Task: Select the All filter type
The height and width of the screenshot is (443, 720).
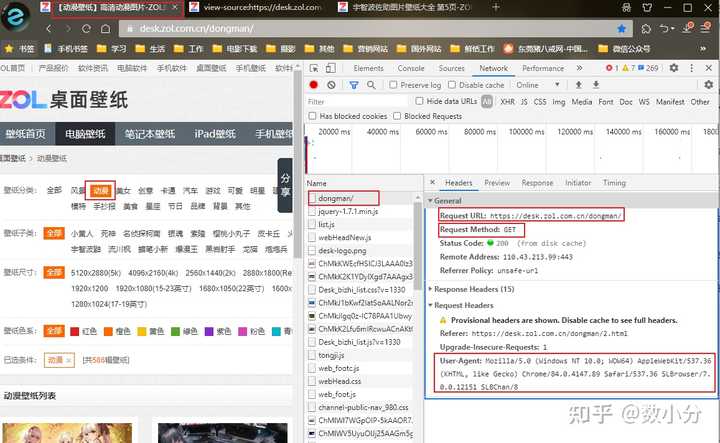Action: [487, 101]
